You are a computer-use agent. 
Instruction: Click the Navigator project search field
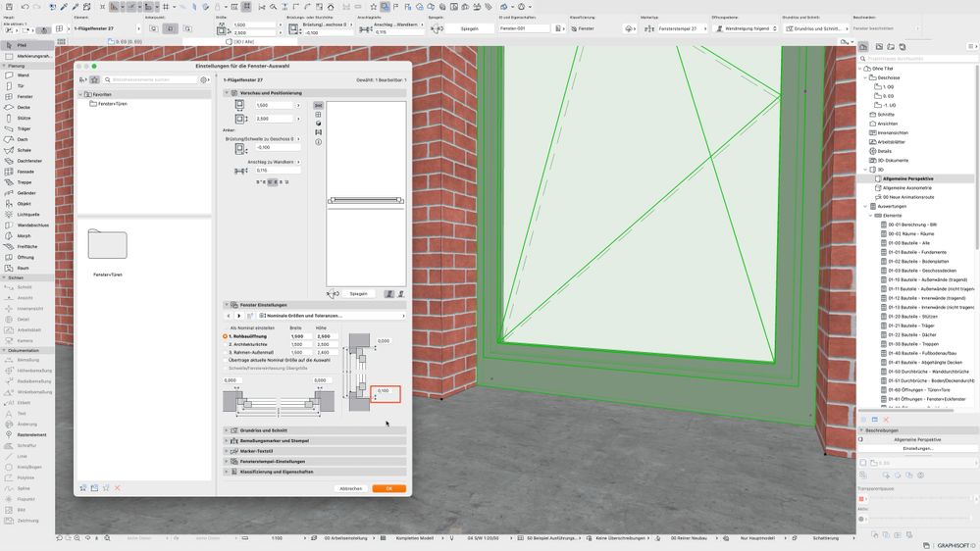click(919, 58)
